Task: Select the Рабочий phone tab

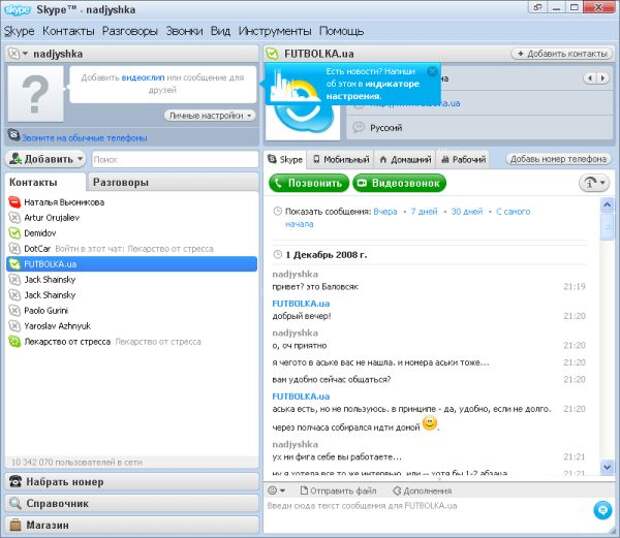Action: 463,159
